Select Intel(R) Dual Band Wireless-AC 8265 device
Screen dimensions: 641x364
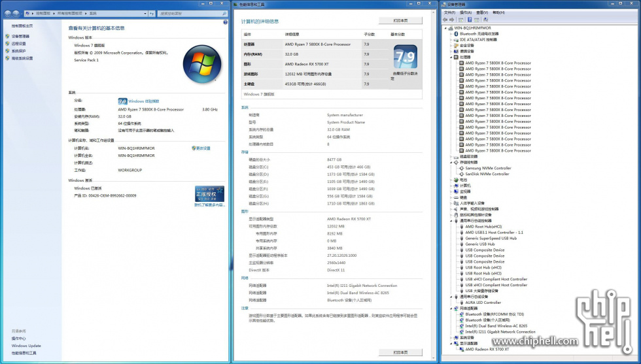point(496,326)
